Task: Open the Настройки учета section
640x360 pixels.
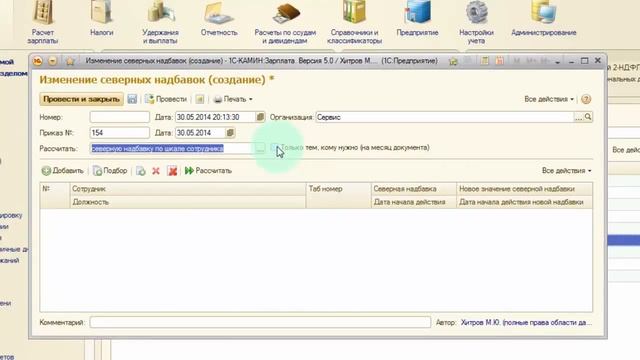Action: (x=476, y=22)
